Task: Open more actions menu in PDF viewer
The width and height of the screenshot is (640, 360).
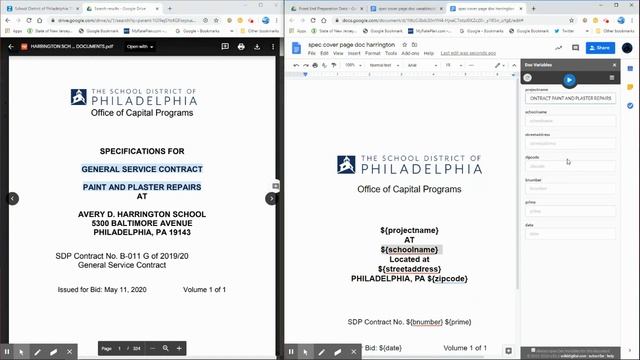Action: tap(273, 47)
